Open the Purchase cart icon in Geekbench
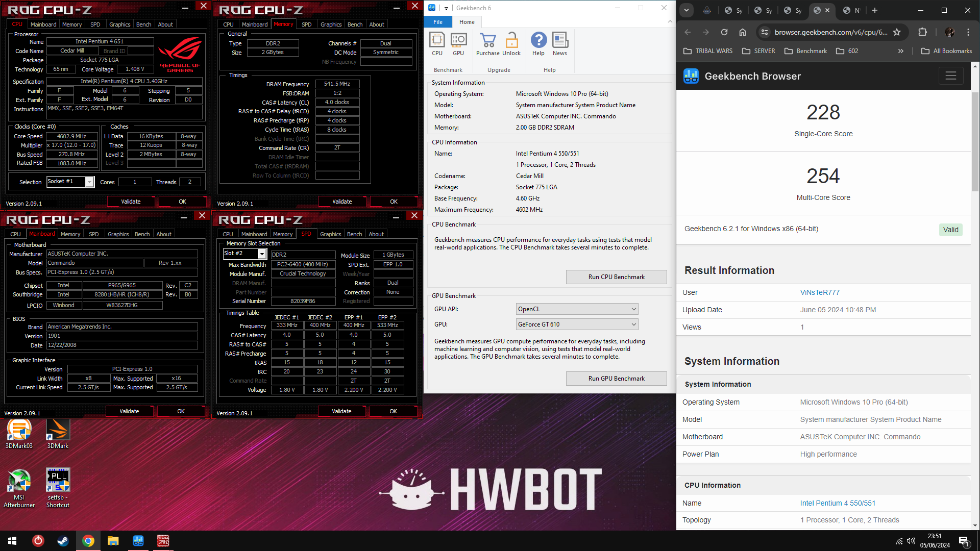This screenshot has height=551, width=980. tap(488, 44)
